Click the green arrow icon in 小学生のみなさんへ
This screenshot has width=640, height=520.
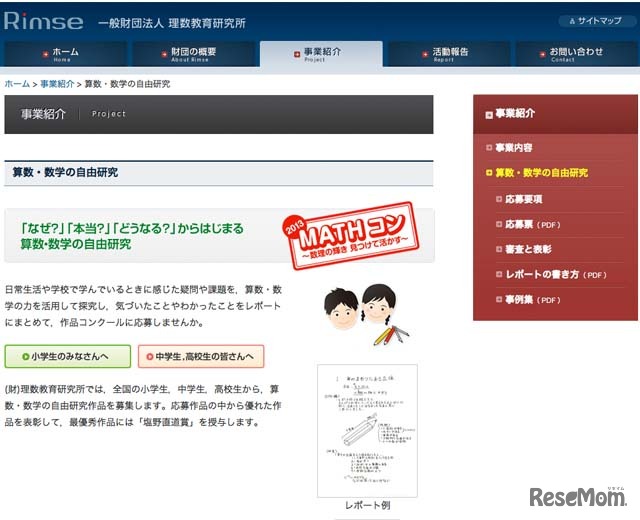[x=25, y=357]
